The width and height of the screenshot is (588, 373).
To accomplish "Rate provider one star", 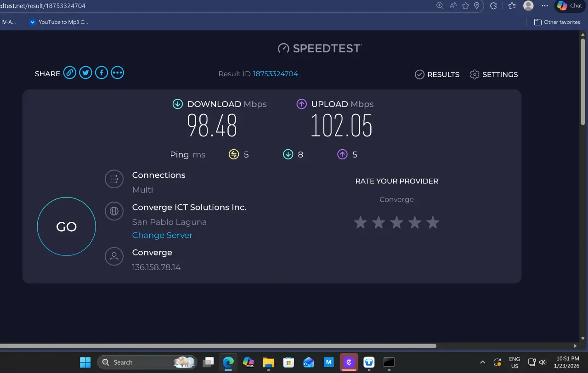I will point(361,223).
